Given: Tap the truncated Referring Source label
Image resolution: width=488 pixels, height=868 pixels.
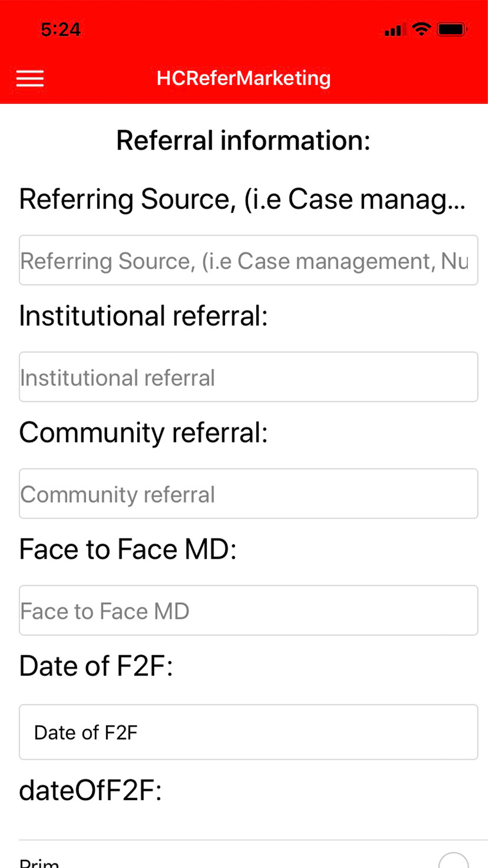Looking at the screenshot, I should point(242,199).
